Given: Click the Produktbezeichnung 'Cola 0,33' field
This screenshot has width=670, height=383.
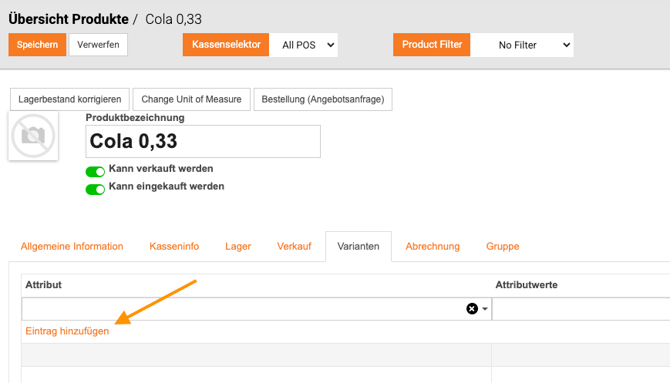Looking at the screenshot, I should 203,141.
